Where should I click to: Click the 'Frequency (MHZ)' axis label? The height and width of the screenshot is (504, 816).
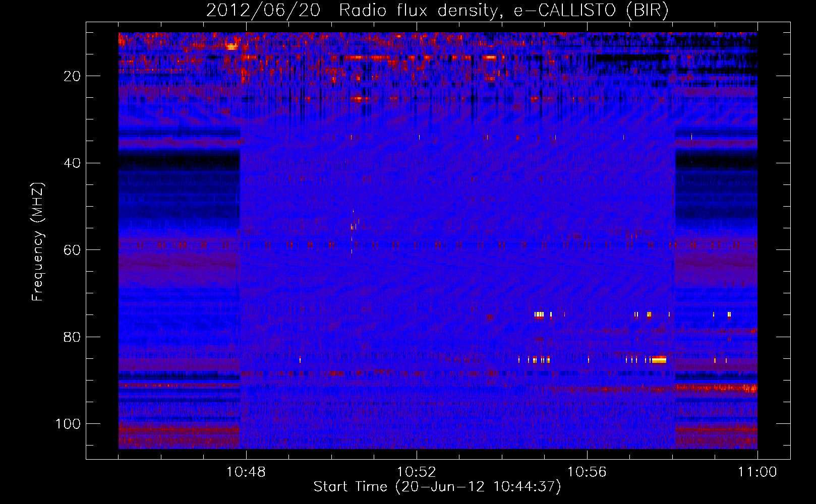coord(38,241)
